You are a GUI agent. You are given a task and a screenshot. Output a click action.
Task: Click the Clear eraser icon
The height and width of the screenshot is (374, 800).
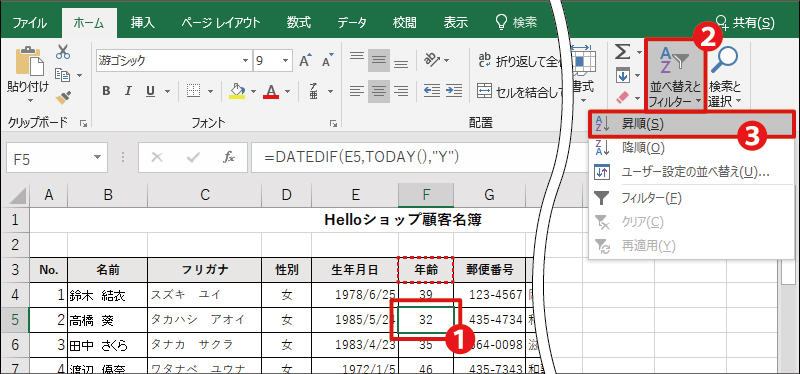pos(622,97)
